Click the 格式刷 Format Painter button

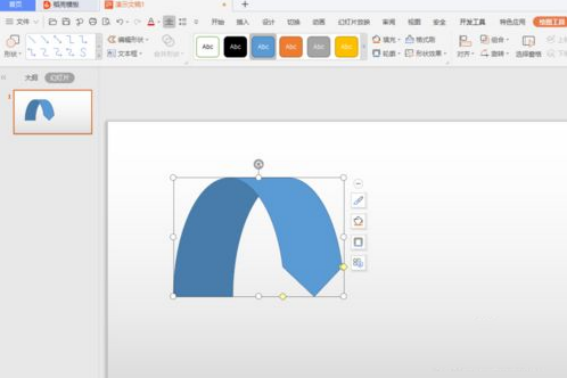coord(420,39)
